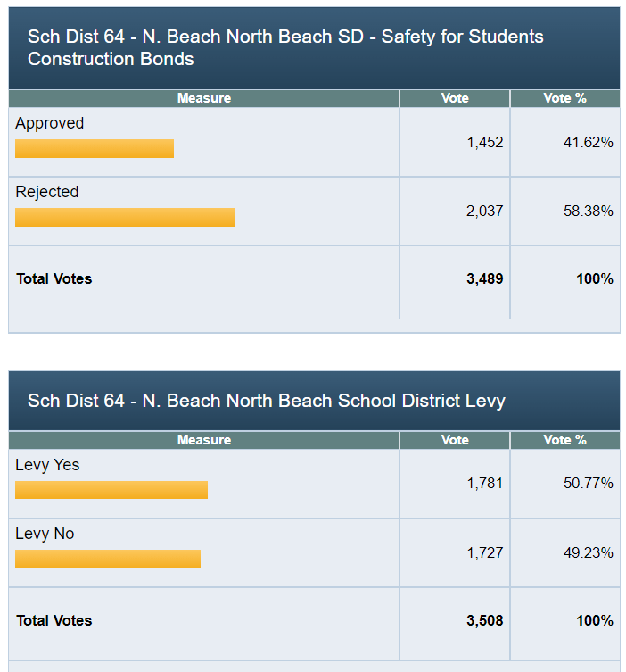Click the Safety for Students Construction Bonds title
The height and width of the screenshot is (672, 626).
[285, 48]
